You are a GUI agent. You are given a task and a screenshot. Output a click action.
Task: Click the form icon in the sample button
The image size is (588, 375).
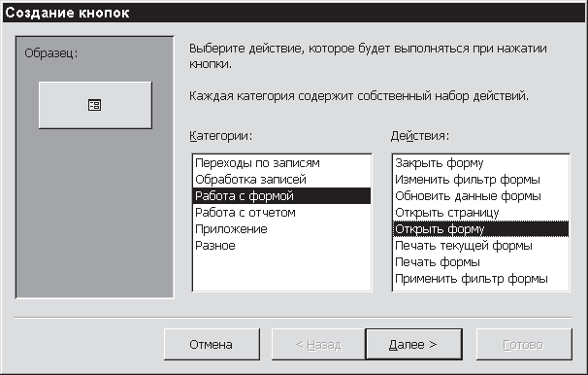point(94,105)
